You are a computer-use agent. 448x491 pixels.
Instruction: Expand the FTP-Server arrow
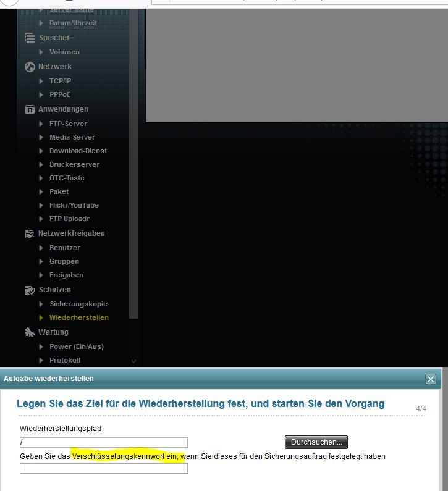point(41,124)
